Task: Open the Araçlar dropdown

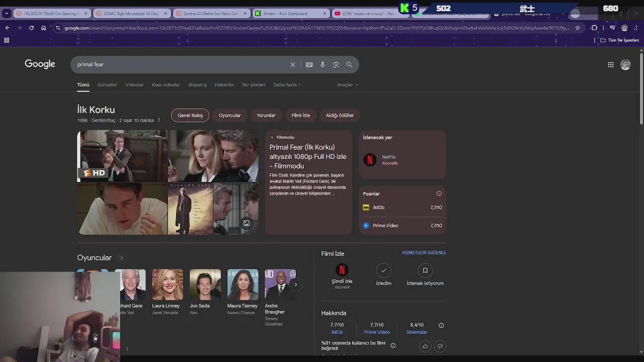Action: 347,84
